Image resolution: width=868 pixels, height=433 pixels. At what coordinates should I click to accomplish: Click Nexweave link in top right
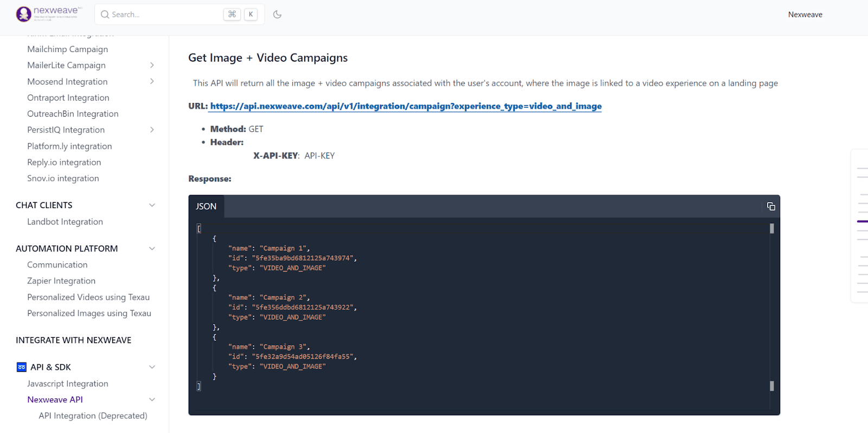tap(805, 15)
